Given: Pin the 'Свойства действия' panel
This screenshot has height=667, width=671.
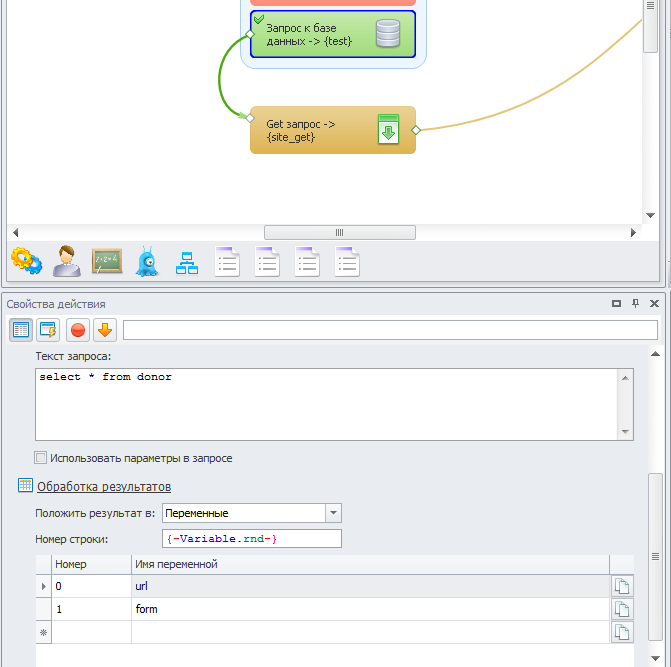Looking at the screenshot, I should 635,304.
